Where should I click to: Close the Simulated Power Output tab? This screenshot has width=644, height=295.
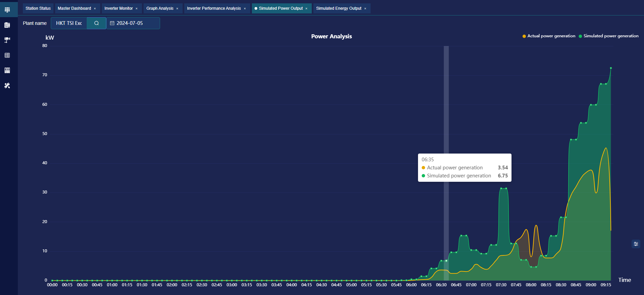coord(306,9)
